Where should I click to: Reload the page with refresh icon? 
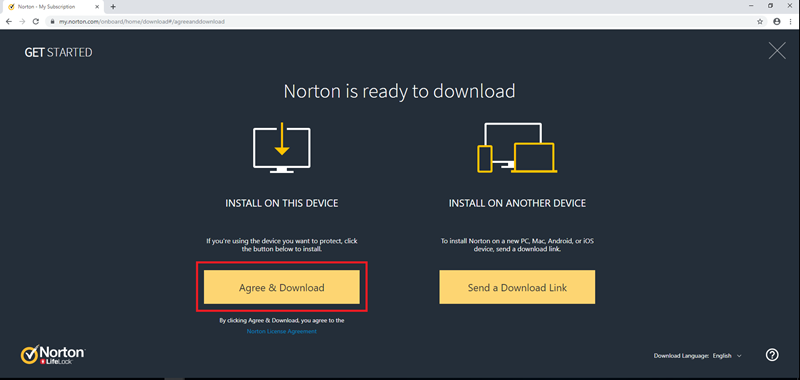[x=36, y=21]
